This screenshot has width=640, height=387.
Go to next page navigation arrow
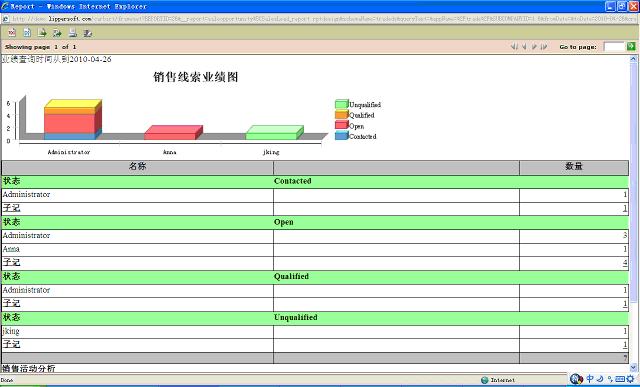coord(534,47)
